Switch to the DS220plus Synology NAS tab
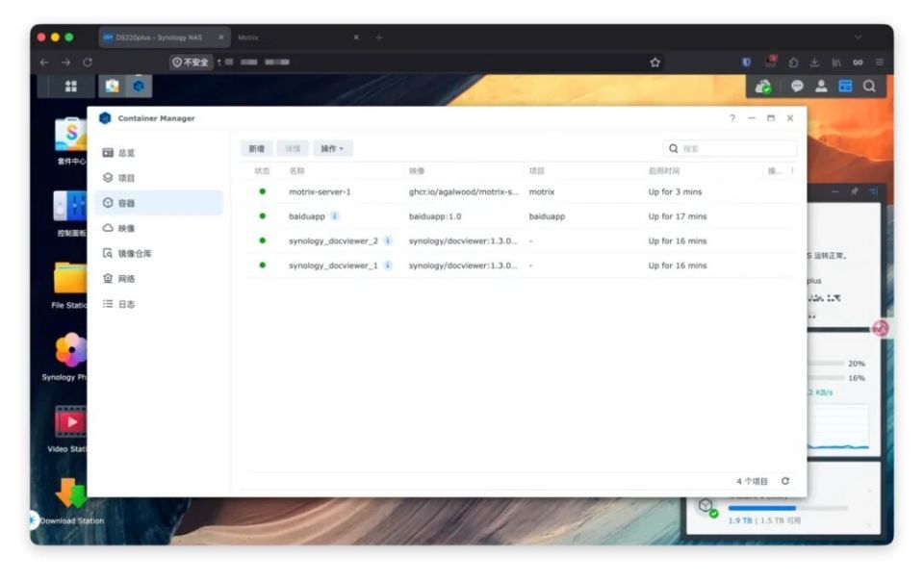This screenshot has width=924, height=581. 165,38
